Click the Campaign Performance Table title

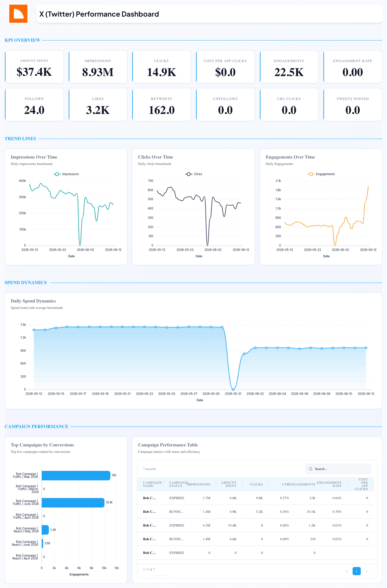pyautogui.click(x=168, y=445)
